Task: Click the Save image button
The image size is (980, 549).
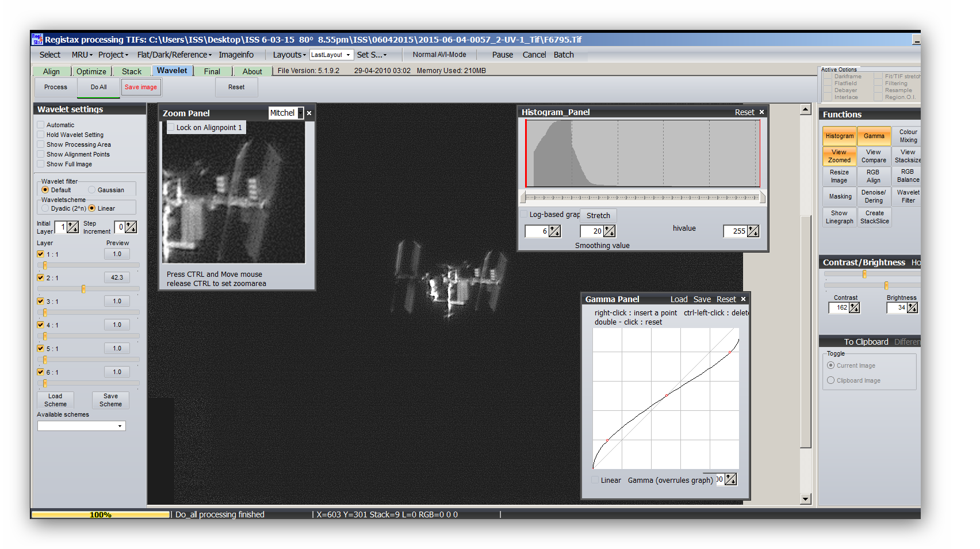Action: click(141, 87)
